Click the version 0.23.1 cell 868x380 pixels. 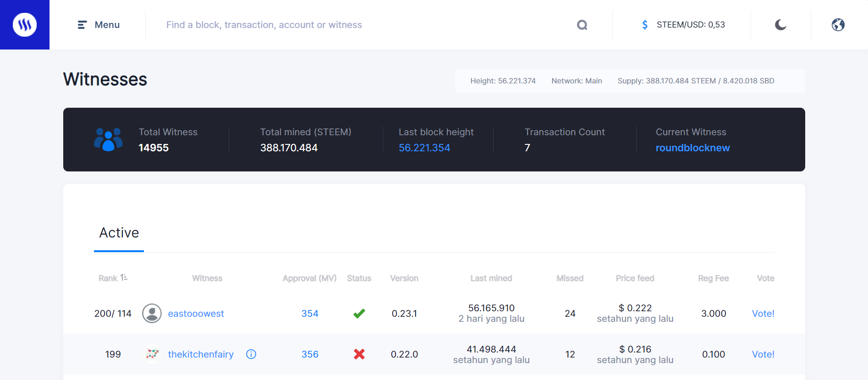[404, 314]
